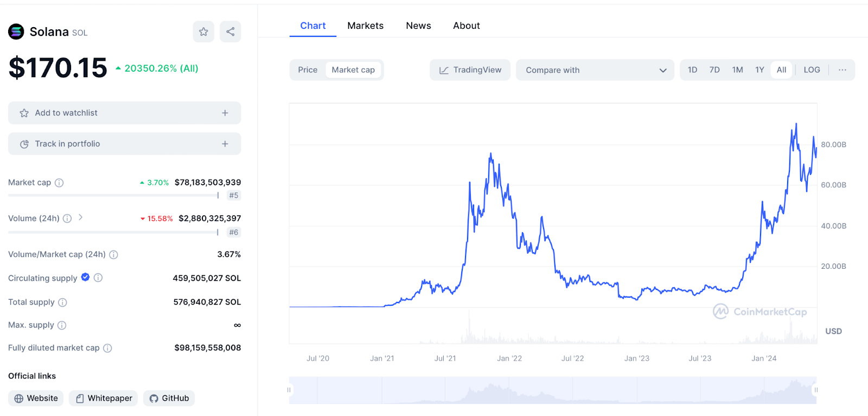Image resolution: width=868 pixels, height=416 pixels.
Task: Open the GitHub link
Action: [169, 398]
